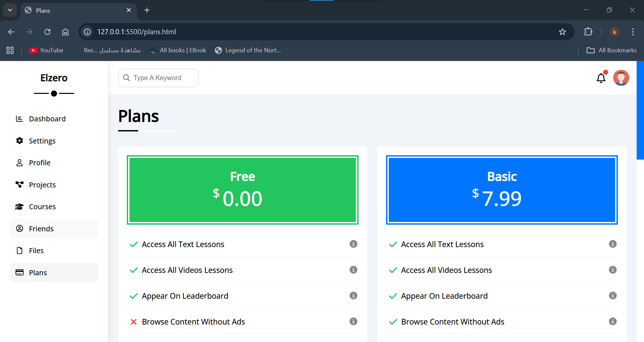Select the Projects icon in sidebar
This screenshot has height=342, width=644.
pyautogui.click(x=19, y=184)
